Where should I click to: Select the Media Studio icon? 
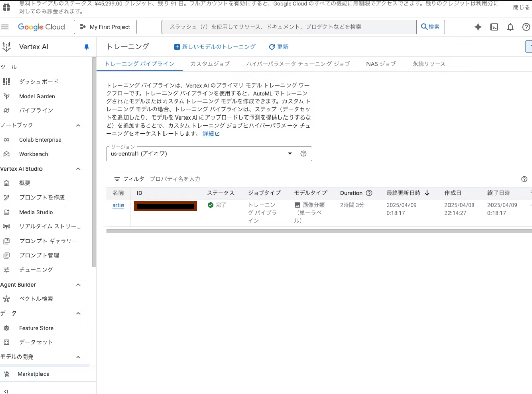(x=7, y=212)
